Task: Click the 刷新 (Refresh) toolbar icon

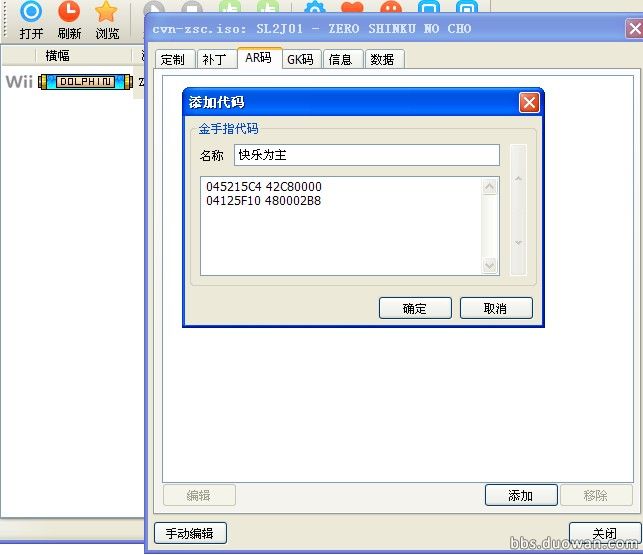Action: (x=69, y=13)
